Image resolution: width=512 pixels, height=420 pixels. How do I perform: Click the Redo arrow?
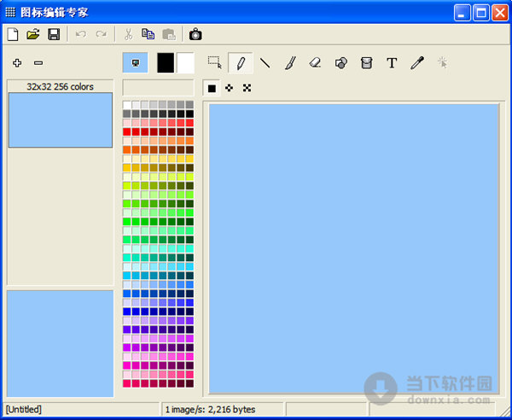click(102, 34)
